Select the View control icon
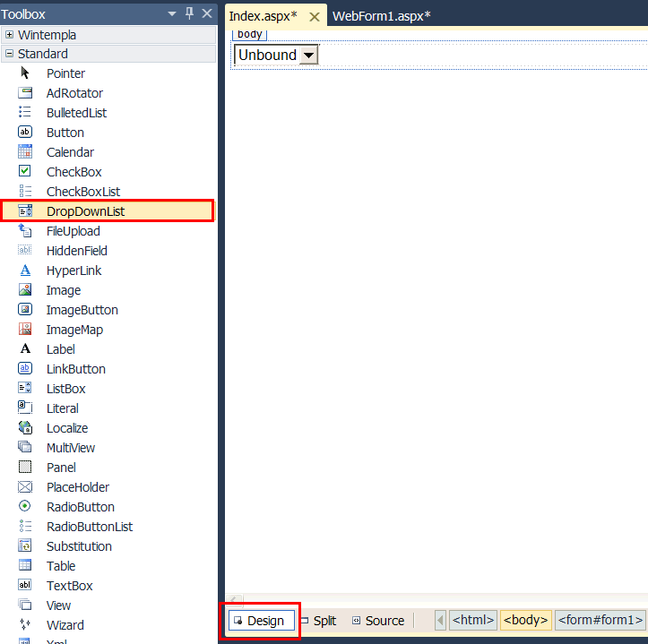Image resolution: width=648 pixels, height=644 pixels. point(25,605)
